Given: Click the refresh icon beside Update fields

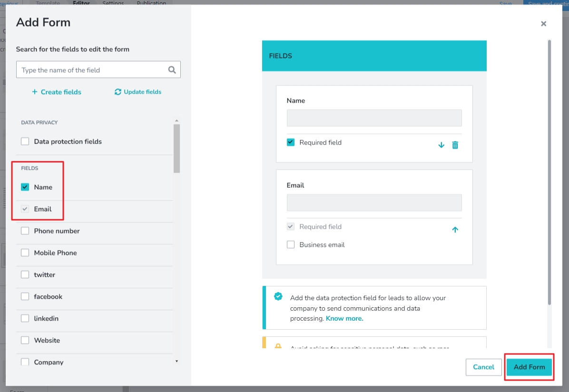Looking at the screenshot, I should tap(118, 92).
